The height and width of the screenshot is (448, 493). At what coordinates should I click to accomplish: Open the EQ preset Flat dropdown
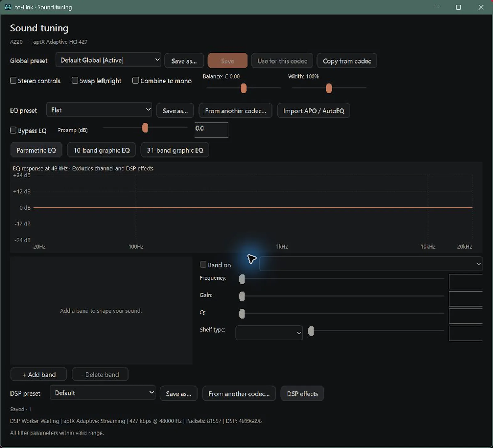click(x=99, y=110)
